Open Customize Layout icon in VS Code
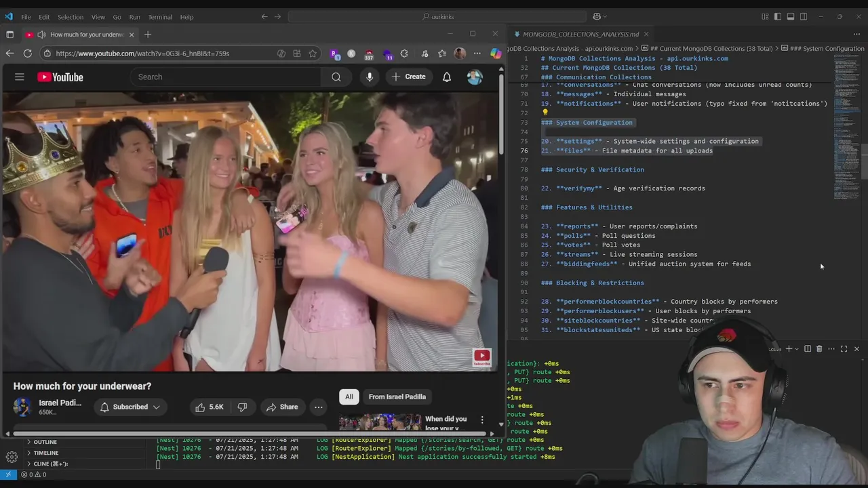This screenshot has width=868, height=488. pos(765,16)
